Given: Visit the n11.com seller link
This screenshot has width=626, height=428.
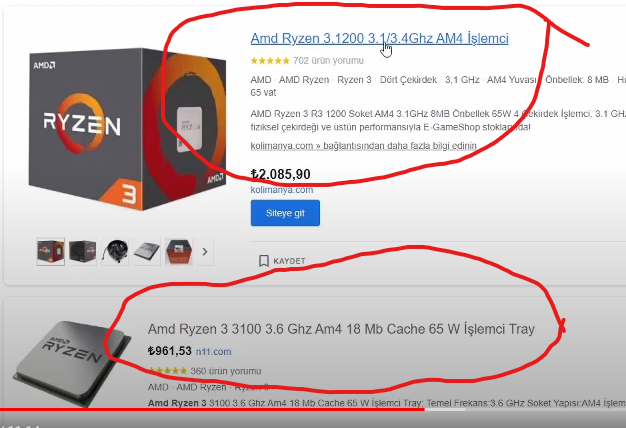Looking at the screenshot, I should [214, 352].
